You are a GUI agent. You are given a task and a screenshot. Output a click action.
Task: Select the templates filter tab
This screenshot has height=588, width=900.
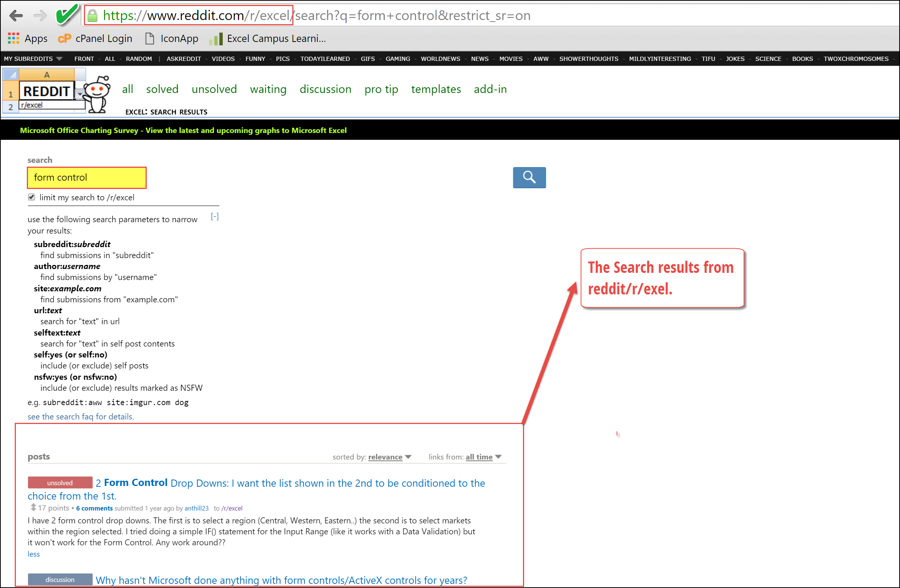point(436,89)
